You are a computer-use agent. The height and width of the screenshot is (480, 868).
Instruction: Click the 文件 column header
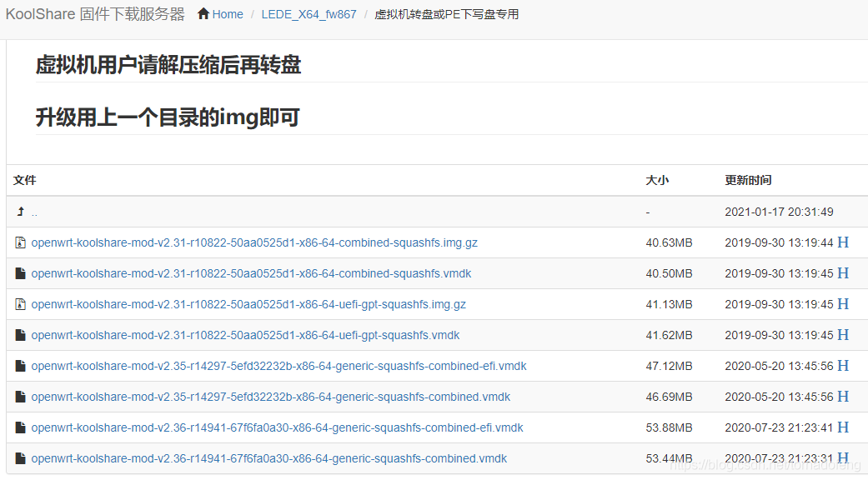click(x=25, y=180)
